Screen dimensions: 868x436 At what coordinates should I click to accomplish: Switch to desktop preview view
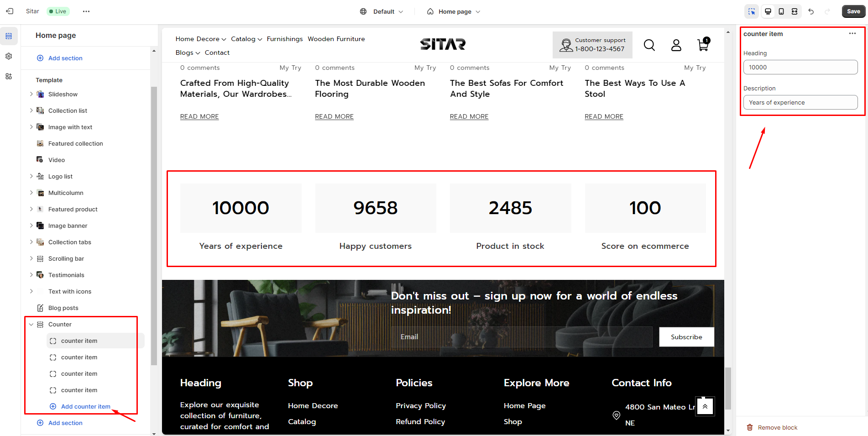(x=768, y=11)
